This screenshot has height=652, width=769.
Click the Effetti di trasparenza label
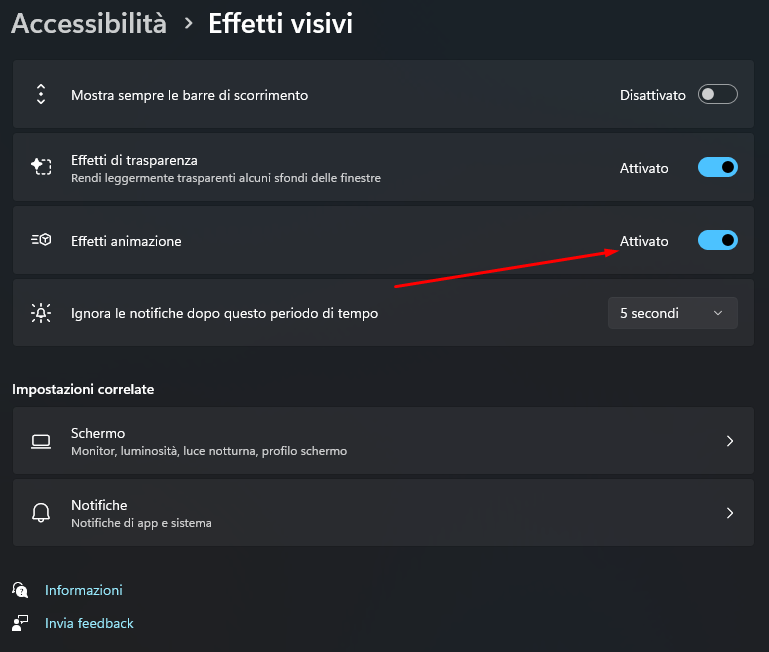click(134, 159)
